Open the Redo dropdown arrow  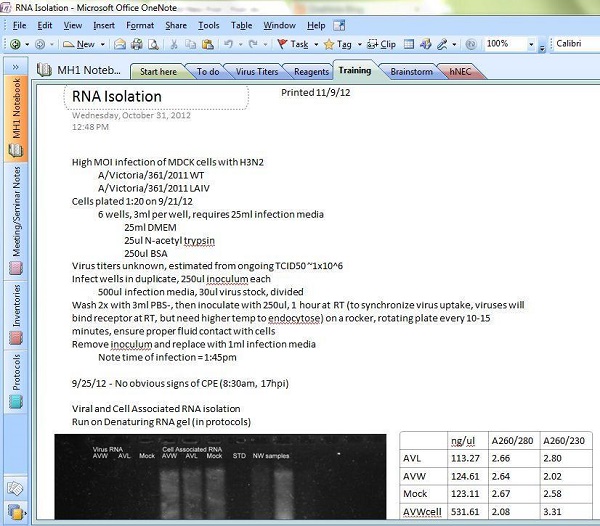coord(265,44)
